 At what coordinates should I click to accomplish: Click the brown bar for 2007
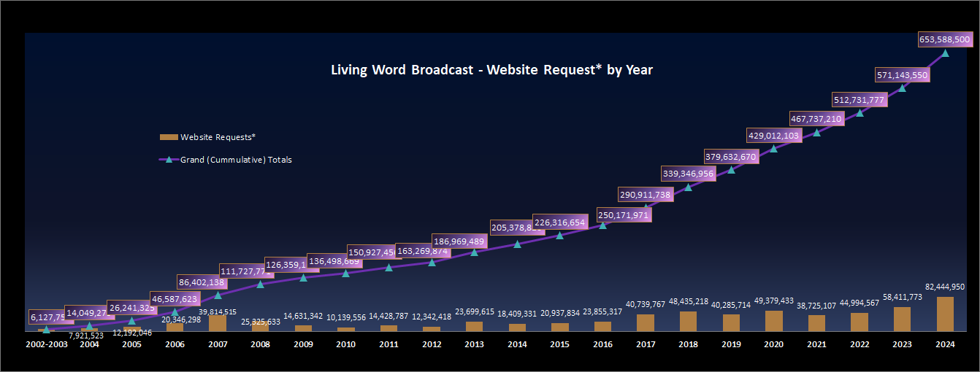click(x=218, y=324)
